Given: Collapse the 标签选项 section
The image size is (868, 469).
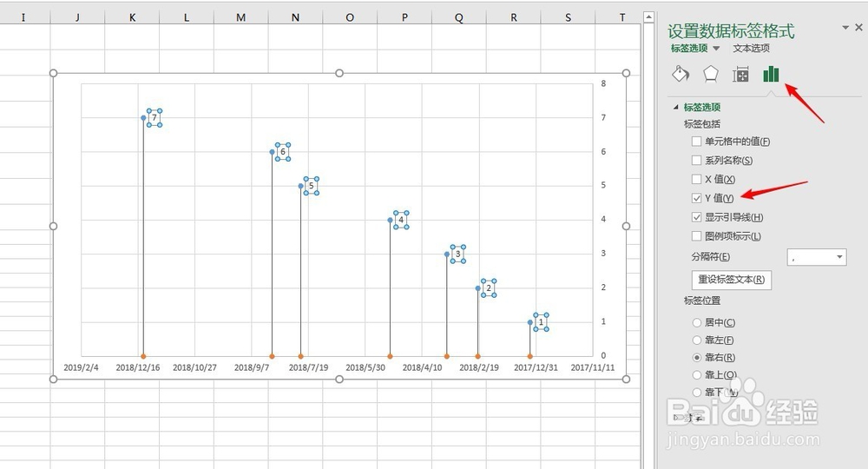Looking at the screenshot, I should (x=675, y=107).
